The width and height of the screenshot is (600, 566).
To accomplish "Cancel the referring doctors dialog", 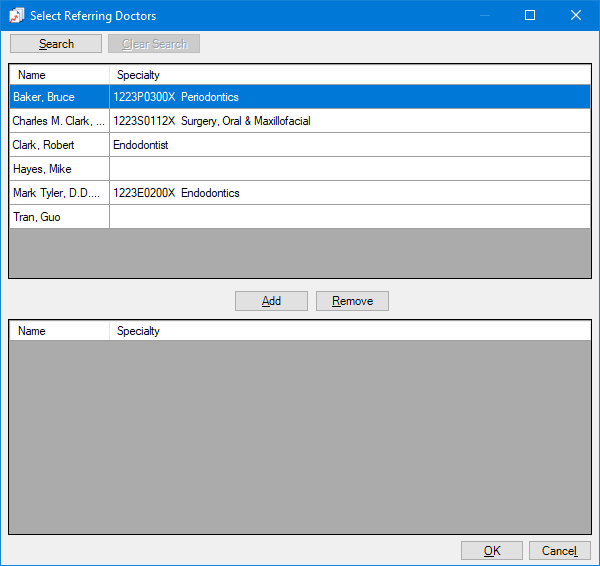I will pos(559,551).
